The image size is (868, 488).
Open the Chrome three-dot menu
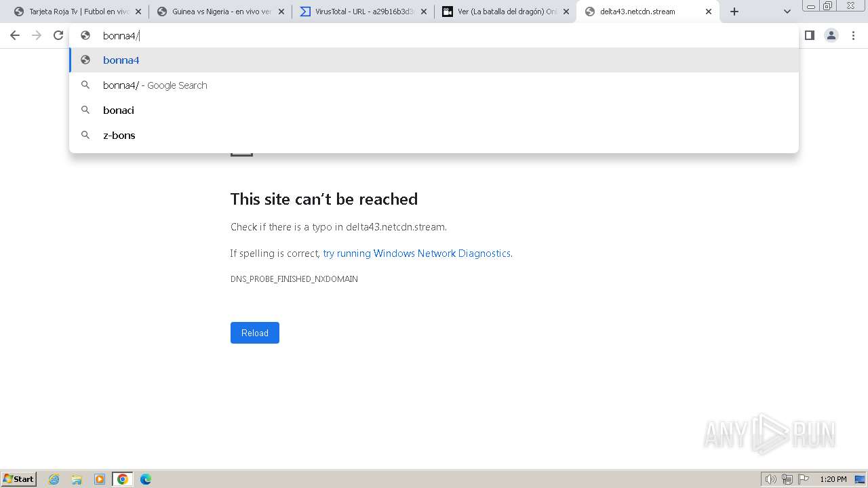tap(853, 35)
